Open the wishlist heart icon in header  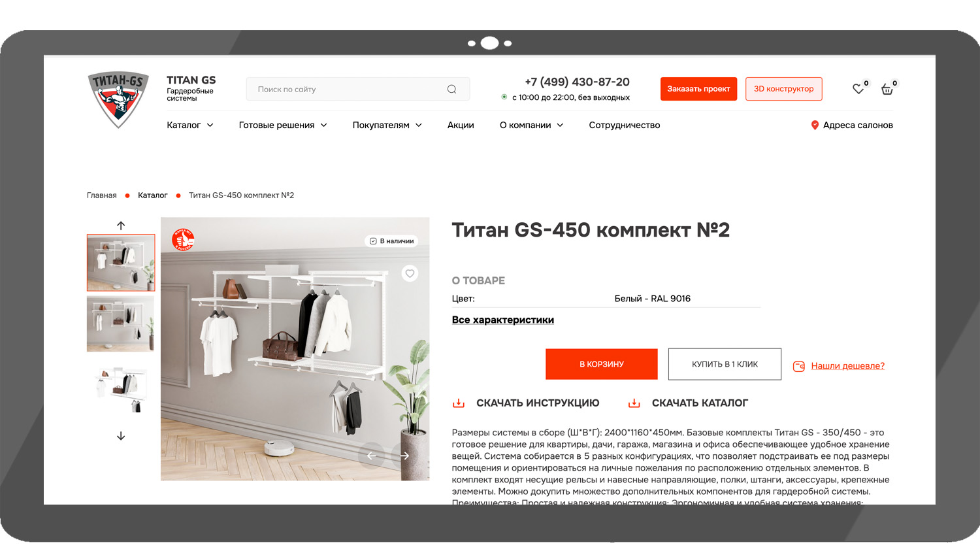(858, 89)
